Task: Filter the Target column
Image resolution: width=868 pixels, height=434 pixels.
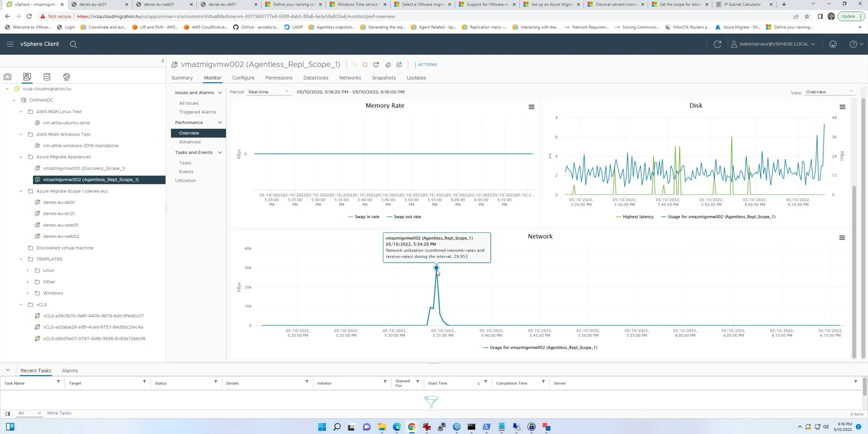Action: 144,382
